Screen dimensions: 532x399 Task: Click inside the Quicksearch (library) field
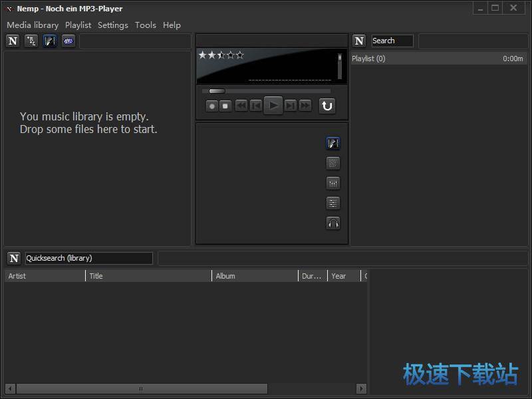click(86, 258)
